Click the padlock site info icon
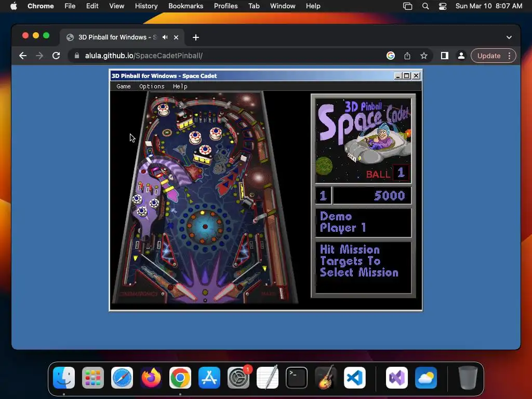Viewport: 532px width, 399px height. pyautogui.click(x=77, y=56)
